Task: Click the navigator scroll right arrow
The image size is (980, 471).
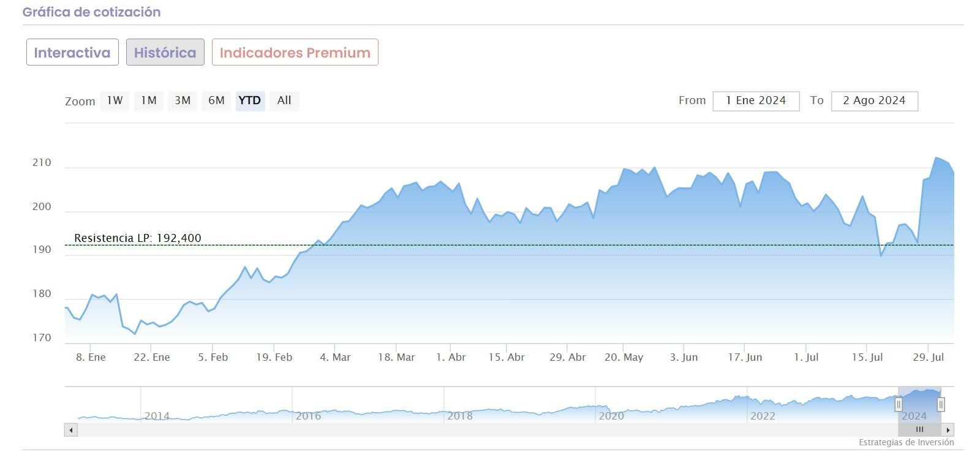Action: [x=948, y=430]
